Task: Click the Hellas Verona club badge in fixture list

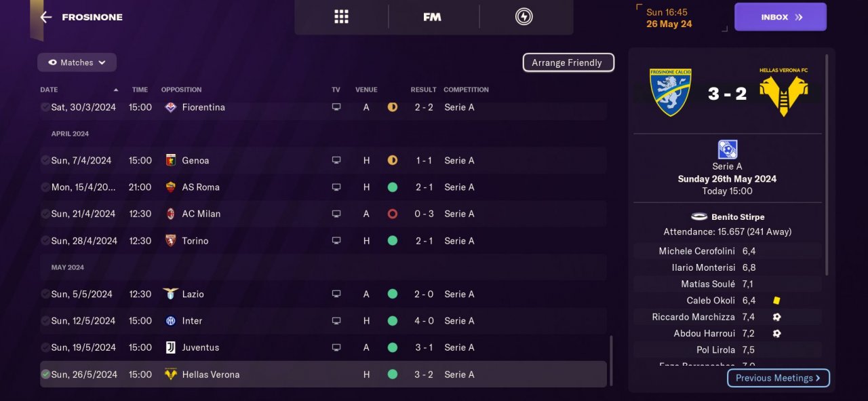Action: coord(171,375)
